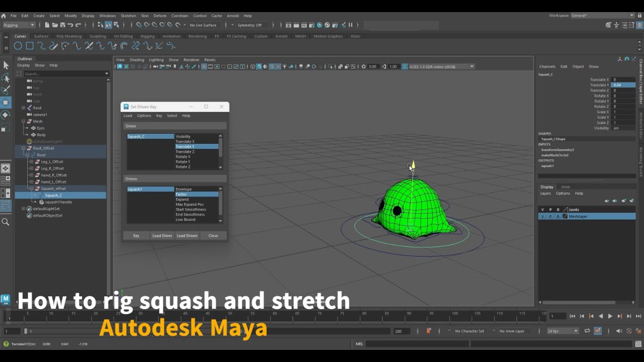Screen dimensions: 644x362
Task: Click the Maya home icon in menu bar
Action: pos(4,16)
